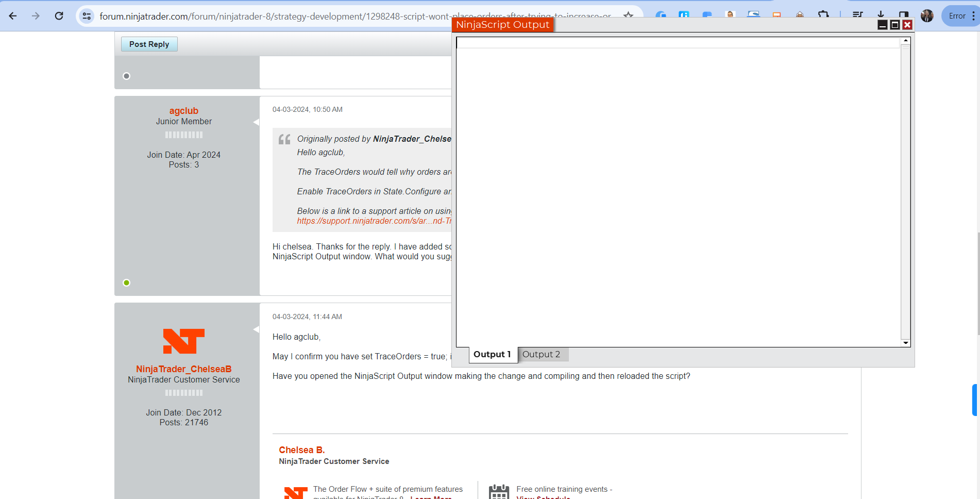The image size is (980, 499).
Task: Switch to the Output 2 tab
Action: pyautogui.click(x=541, y=354)
